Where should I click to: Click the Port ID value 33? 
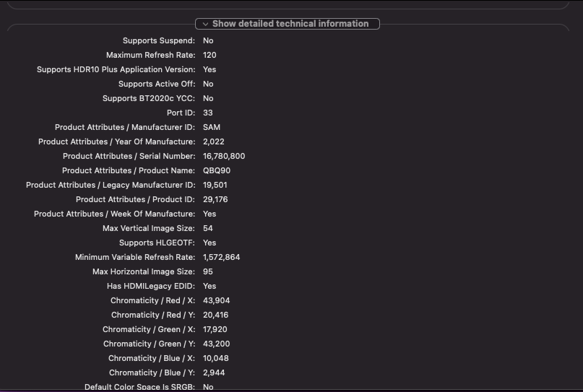208,113
